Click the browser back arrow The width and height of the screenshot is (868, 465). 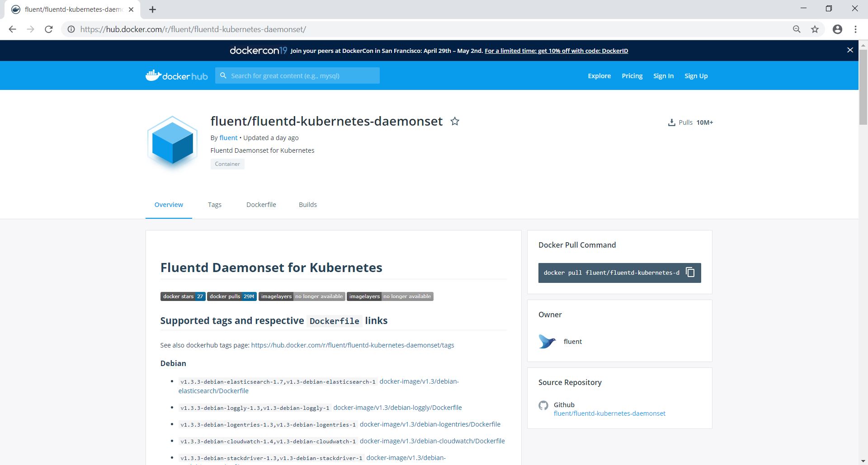point(12,29)
